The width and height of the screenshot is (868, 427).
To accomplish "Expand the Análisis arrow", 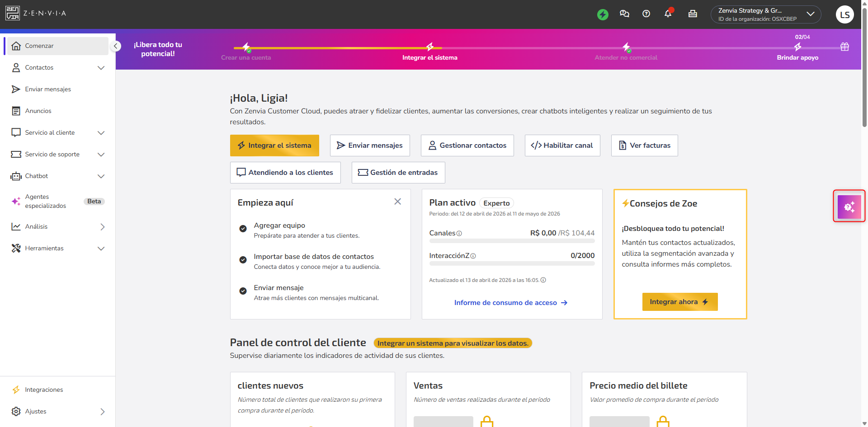I will point(103,227).
